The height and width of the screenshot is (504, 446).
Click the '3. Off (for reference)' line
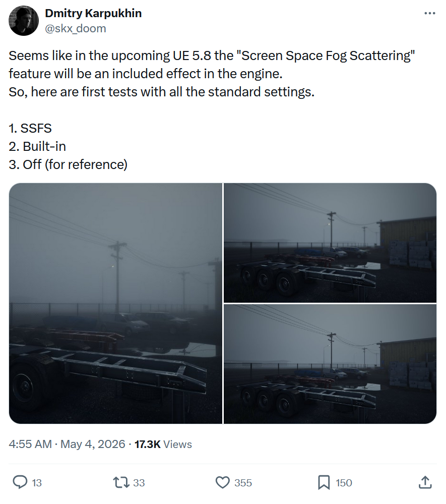pos(68,164)
